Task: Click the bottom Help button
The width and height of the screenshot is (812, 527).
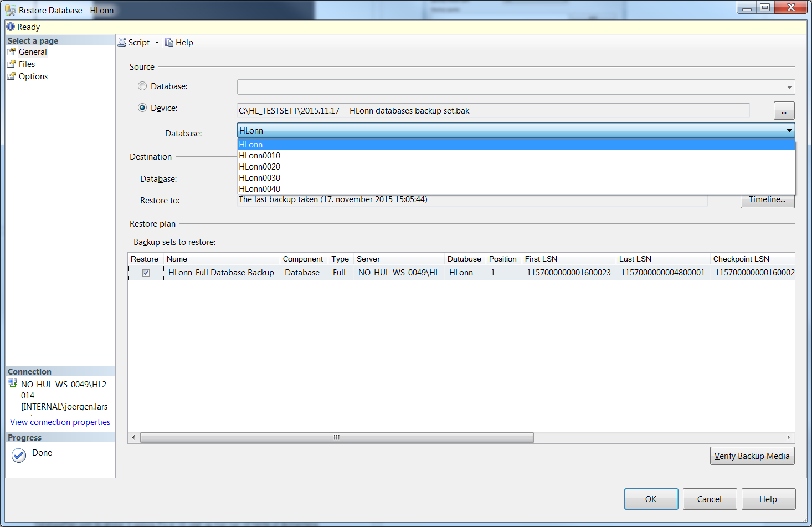Action: tap(768, 499)
